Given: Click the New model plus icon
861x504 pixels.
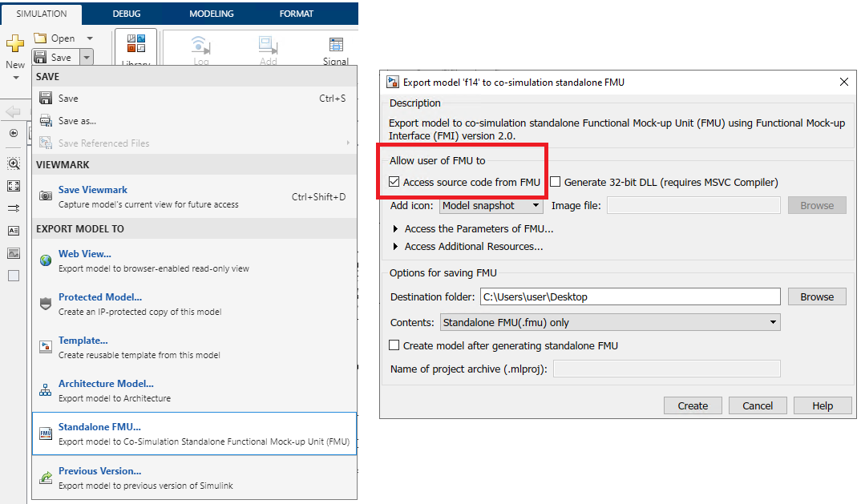Looking at the screenshot, I should pos(15,44).
